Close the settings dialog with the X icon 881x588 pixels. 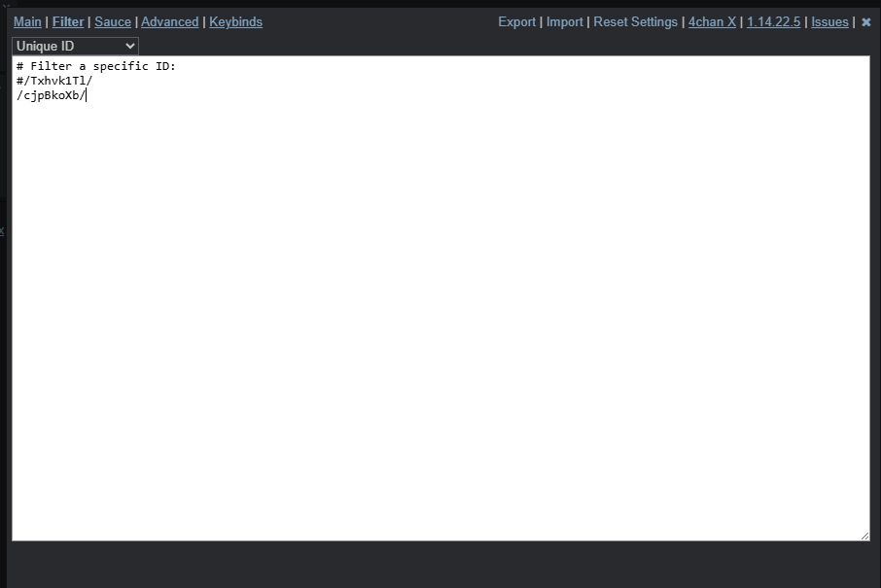point(865,22)
